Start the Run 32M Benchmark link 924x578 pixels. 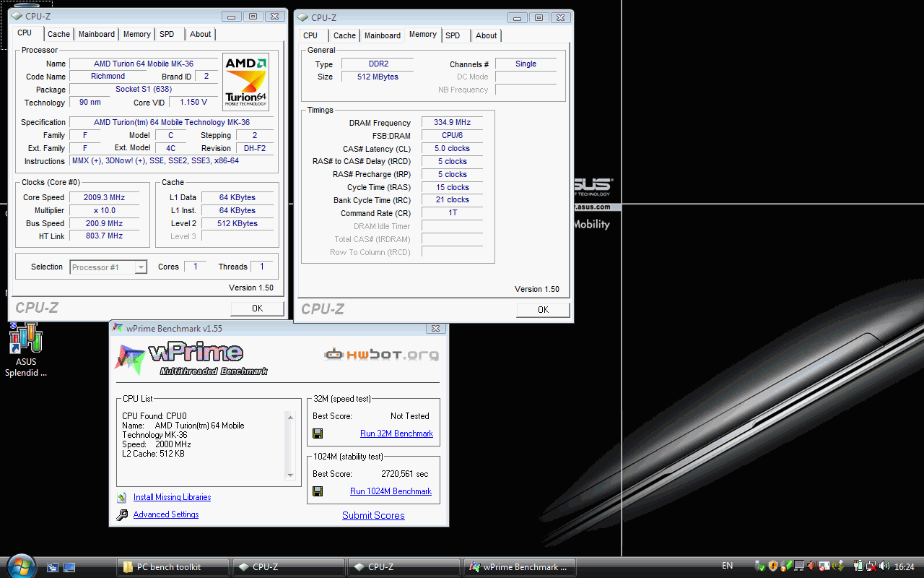(x=396, y=433)
